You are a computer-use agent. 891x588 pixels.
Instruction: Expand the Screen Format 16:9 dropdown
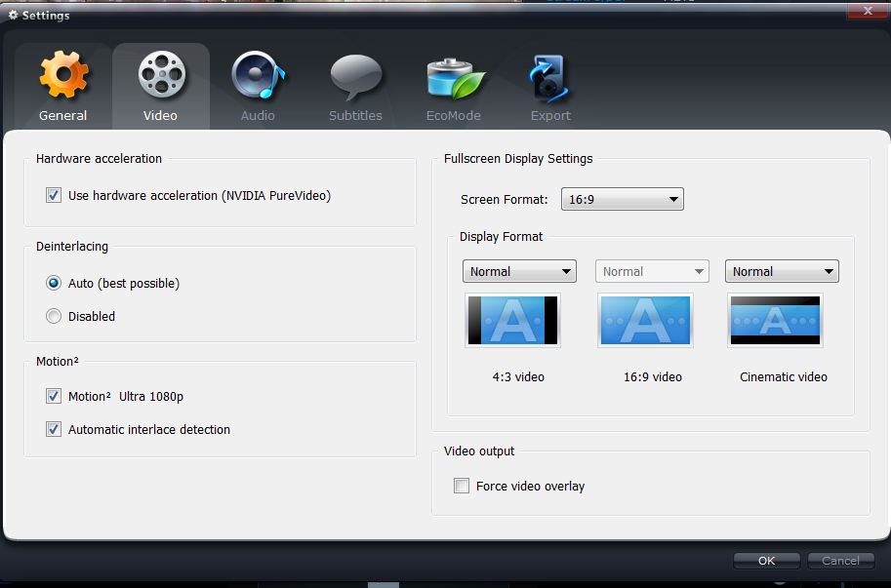coord(622,200)
